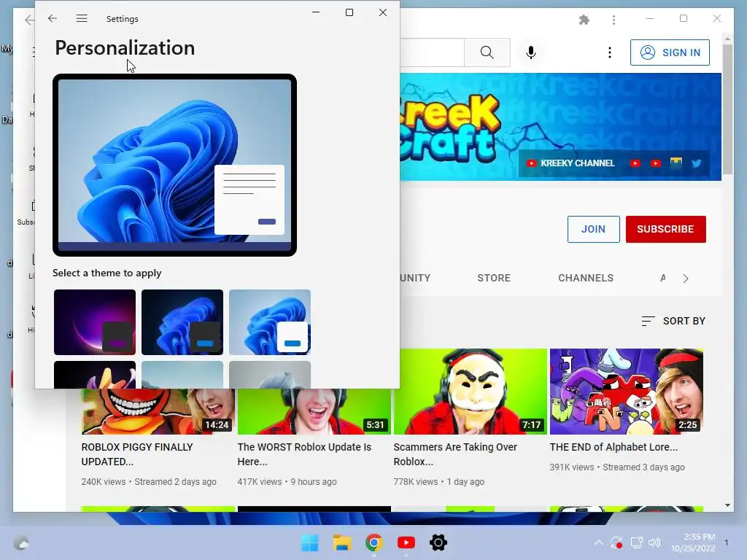This screenshot has height=560, width=747.
Task: Start voice search with microphone icon
Action: coord(531,52)
